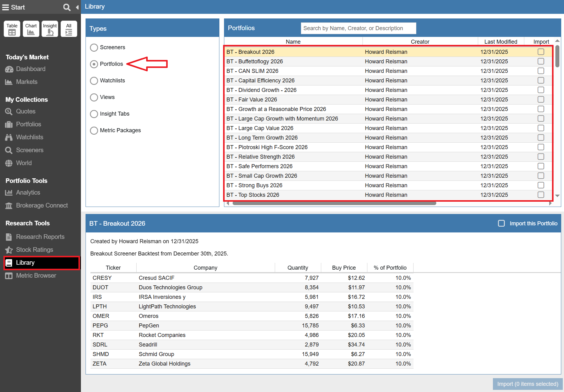Select the Watchlists type radio button
The width and height of the screenshot is (564, 392).
point(94,81)
